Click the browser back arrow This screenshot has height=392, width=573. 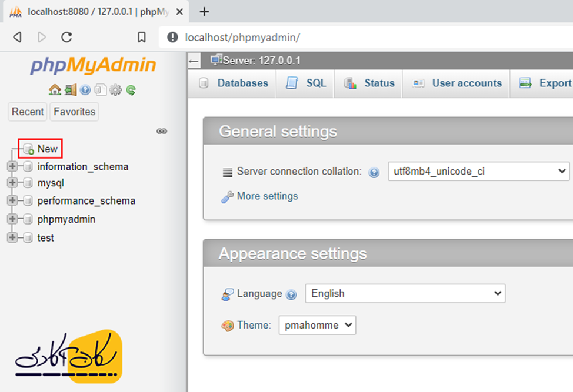(x=17, y=37)
